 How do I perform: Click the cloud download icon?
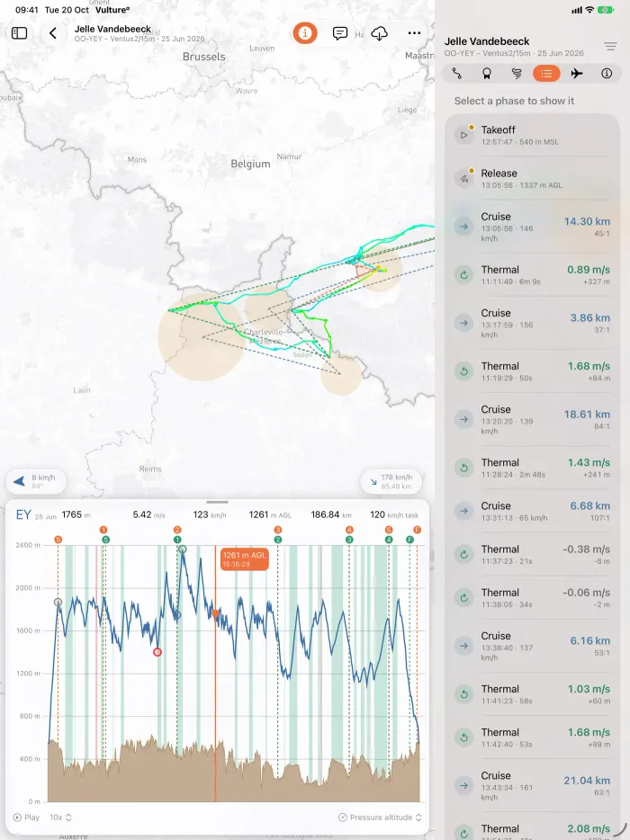pos(379,33)
